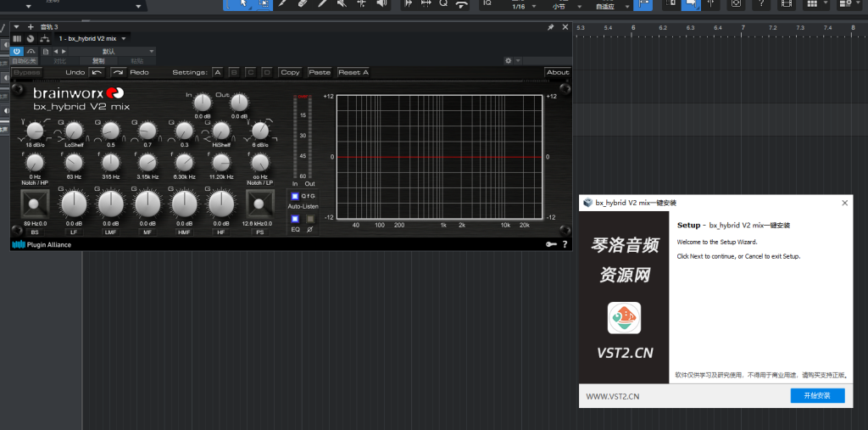This screenshot has height=430, width=868.
Task: Click the key license icon in plugin footer
Action: click(551, 244)
